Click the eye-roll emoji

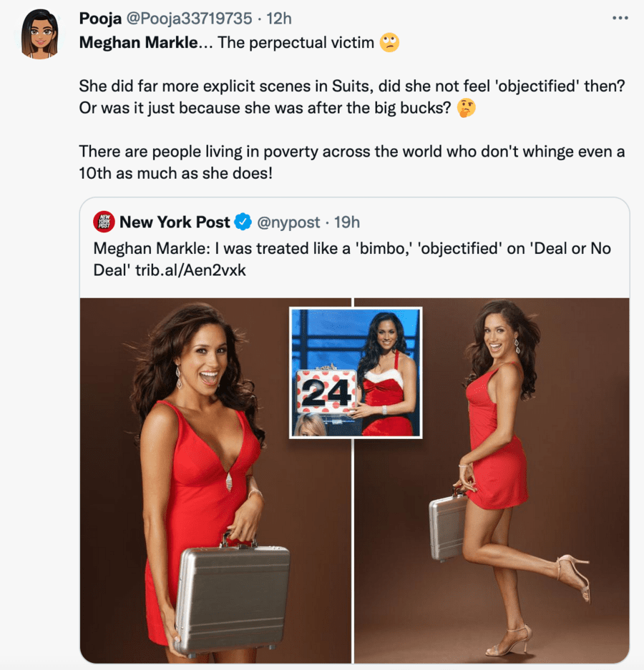[x=389, y=42]
